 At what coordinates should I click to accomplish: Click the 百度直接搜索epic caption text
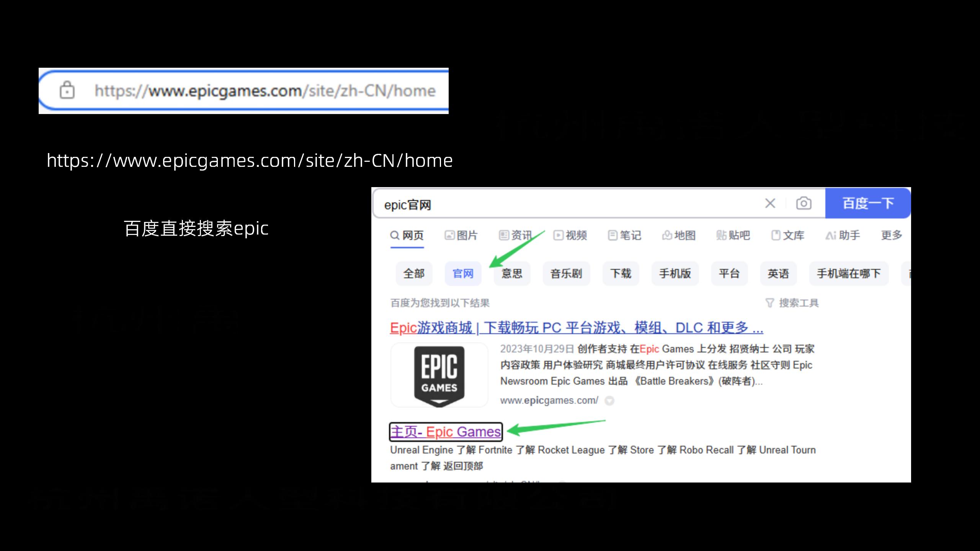pos(196,229)
